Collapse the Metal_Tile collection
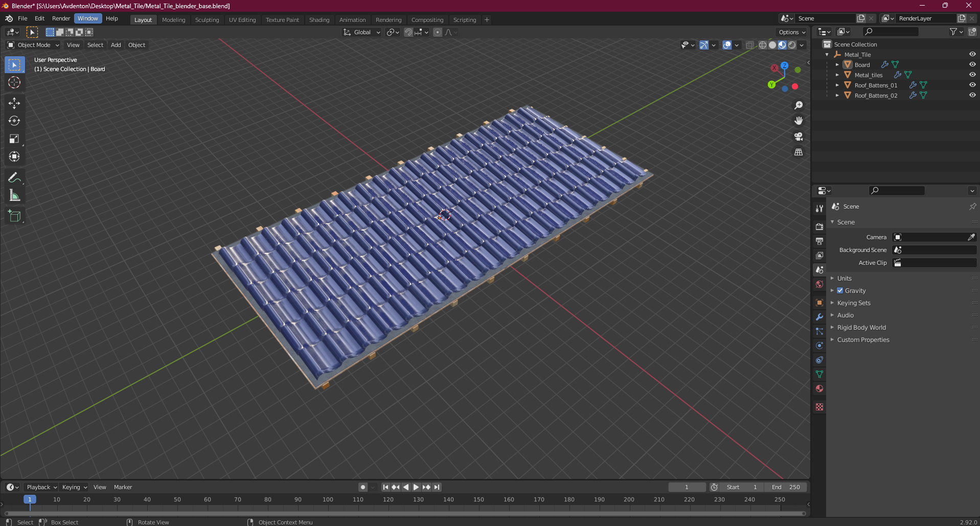The width and height of the screenshot is (980, 526). tap(827, 54)
